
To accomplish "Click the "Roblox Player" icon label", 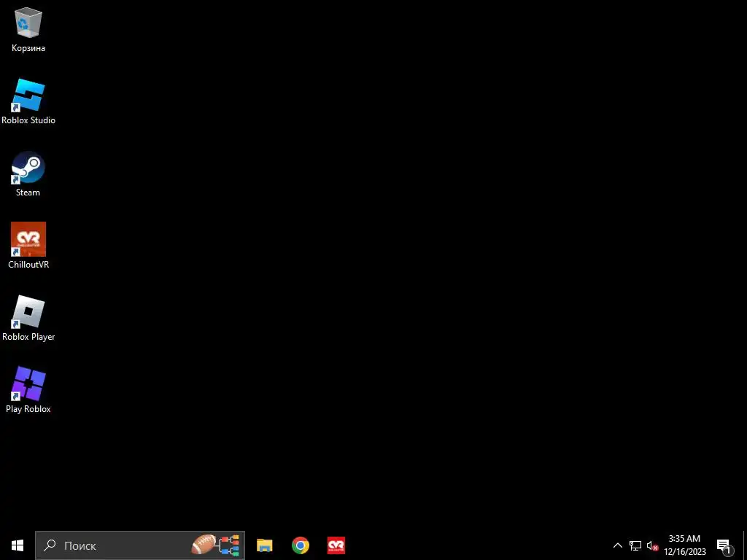I will tap(28, 337).
